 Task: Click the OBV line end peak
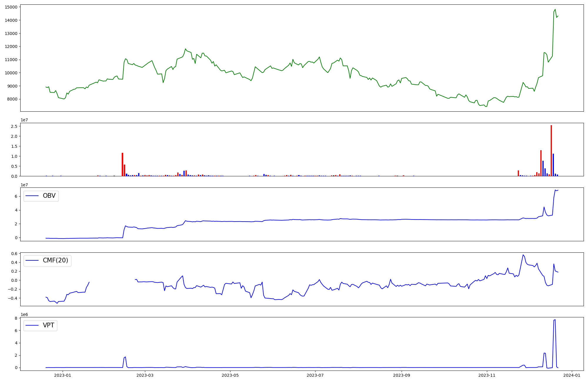555,190
